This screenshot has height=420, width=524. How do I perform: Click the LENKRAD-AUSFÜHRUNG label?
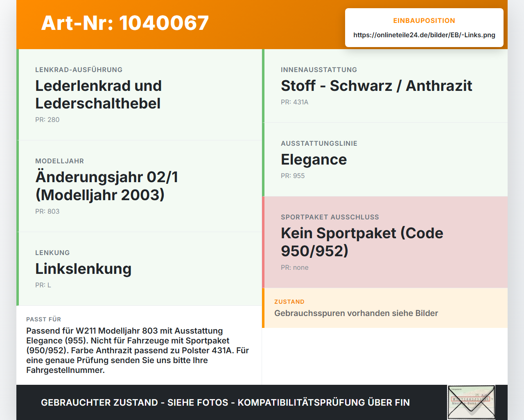click(x=79, y=70)
